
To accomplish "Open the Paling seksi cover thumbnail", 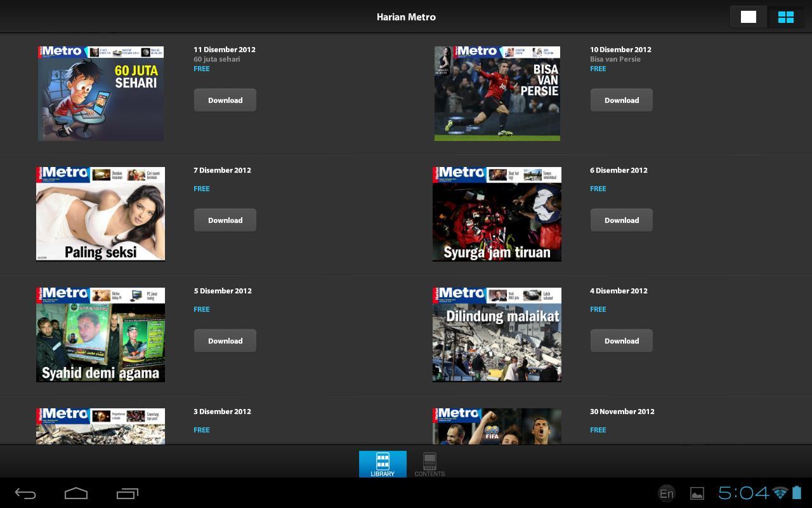I will click(x=100, y=213).
